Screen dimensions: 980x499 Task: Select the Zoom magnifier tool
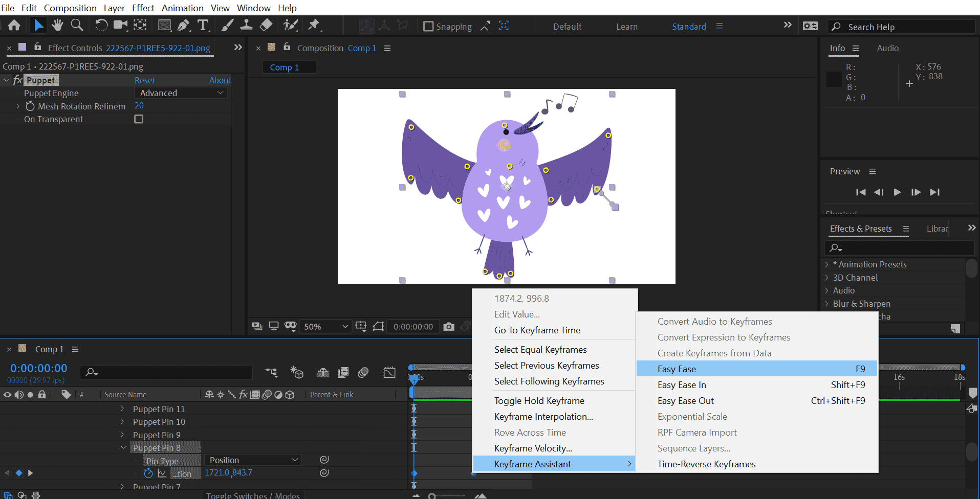click(77, 25)
